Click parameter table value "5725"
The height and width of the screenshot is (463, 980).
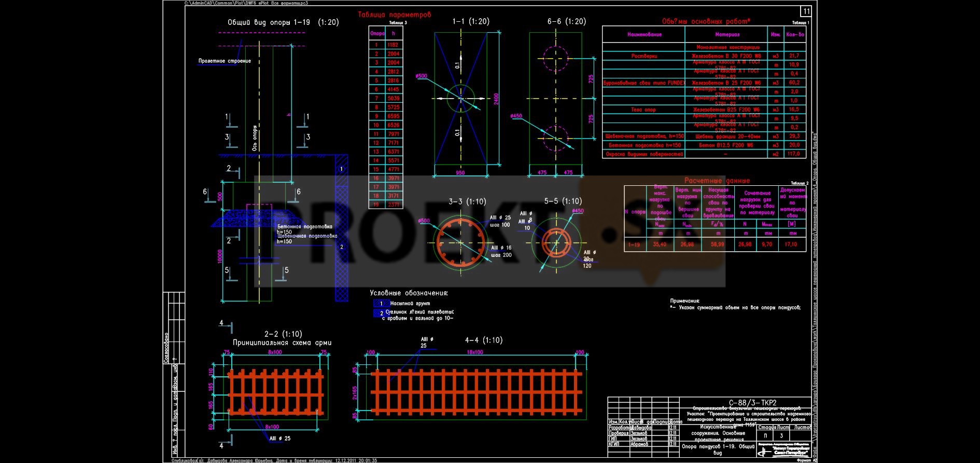394,107
